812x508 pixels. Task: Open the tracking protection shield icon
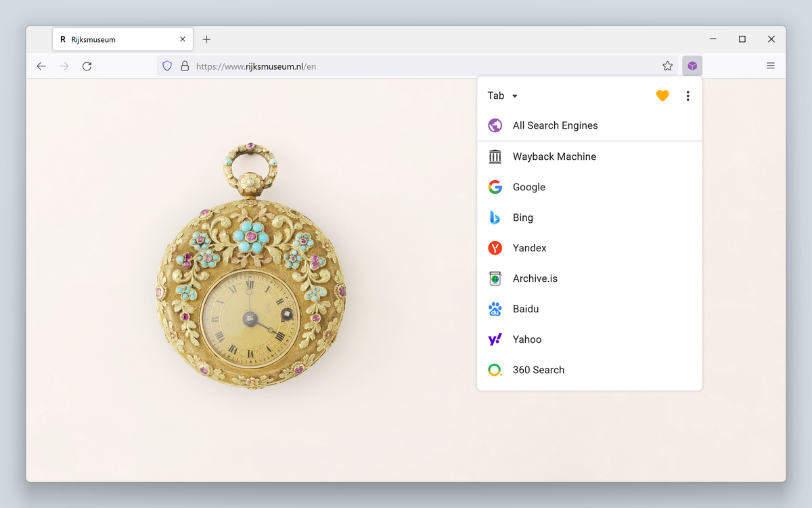click(x=167, y=66)
